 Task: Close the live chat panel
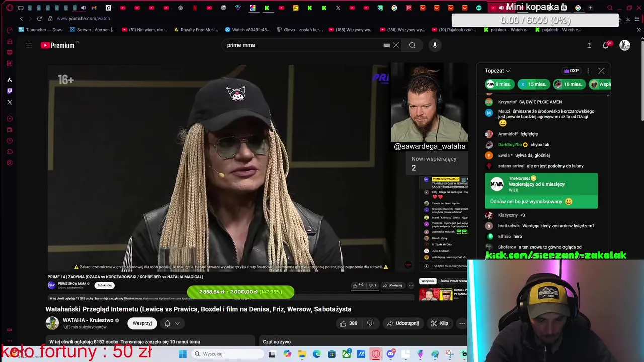pos(601,71)
